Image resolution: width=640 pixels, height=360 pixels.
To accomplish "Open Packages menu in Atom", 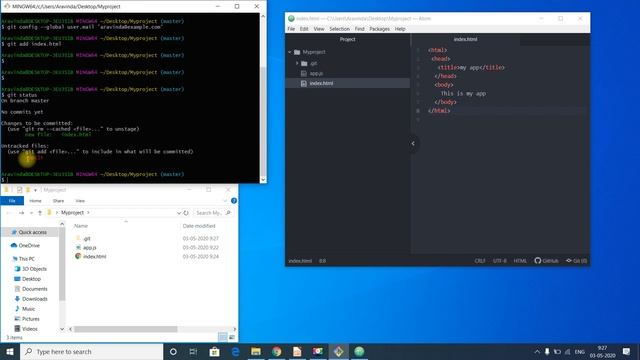I will 380,29.
